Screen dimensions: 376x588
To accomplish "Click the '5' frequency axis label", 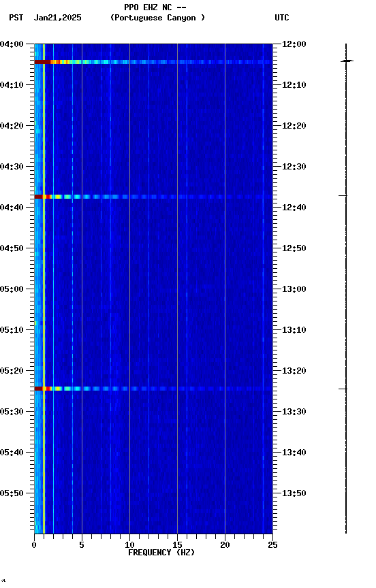I will pos(82,545).
